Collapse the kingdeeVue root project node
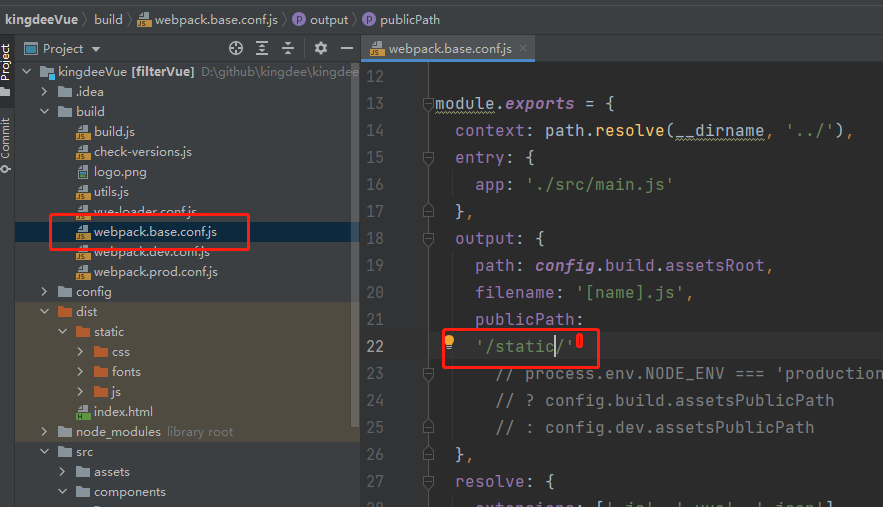883x507 pixels. pos(26,72)
